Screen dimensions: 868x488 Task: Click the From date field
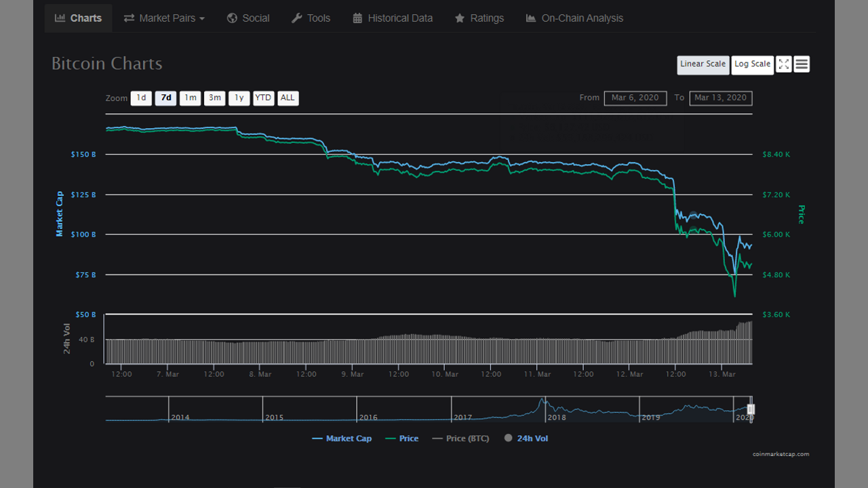pyautogui.click(x=635, y=98)
